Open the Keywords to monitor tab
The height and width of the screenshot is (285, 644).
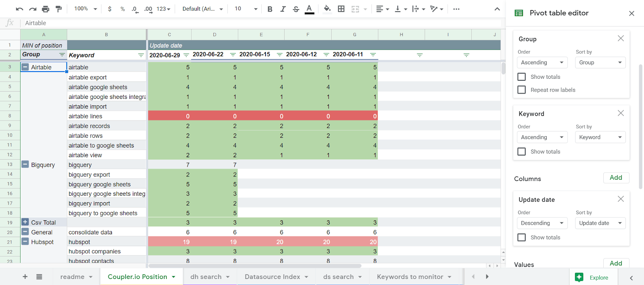pyautogui.click(x=414, y=277)
